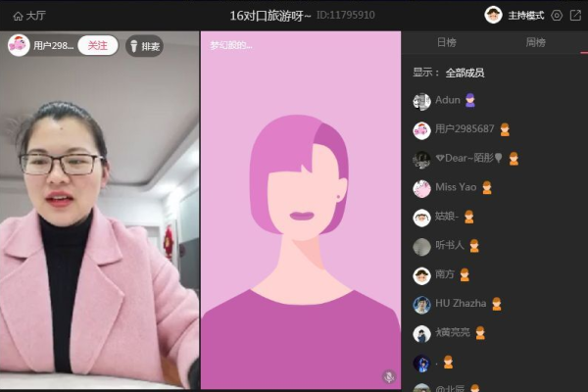
Task: Click the streamer avatar next to 用户298...
Action: pos(19,45)
